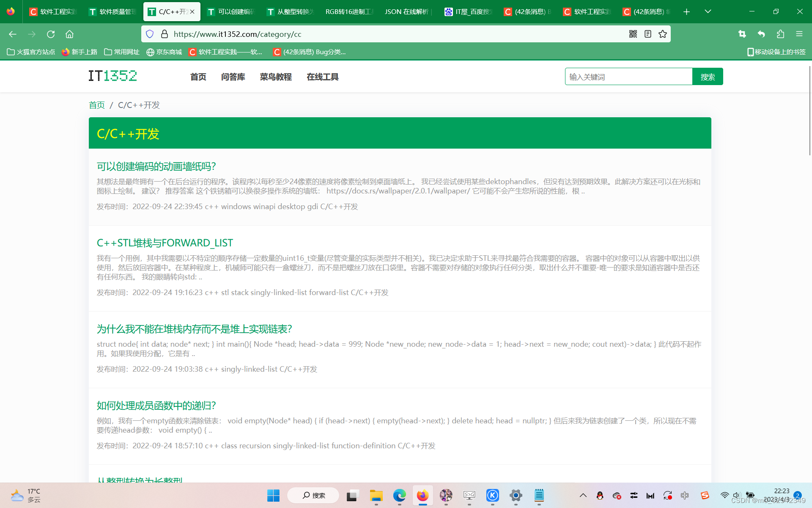Click the QR code icon in address bar
This screenshot has width=812, height=508.
(633, 34)
